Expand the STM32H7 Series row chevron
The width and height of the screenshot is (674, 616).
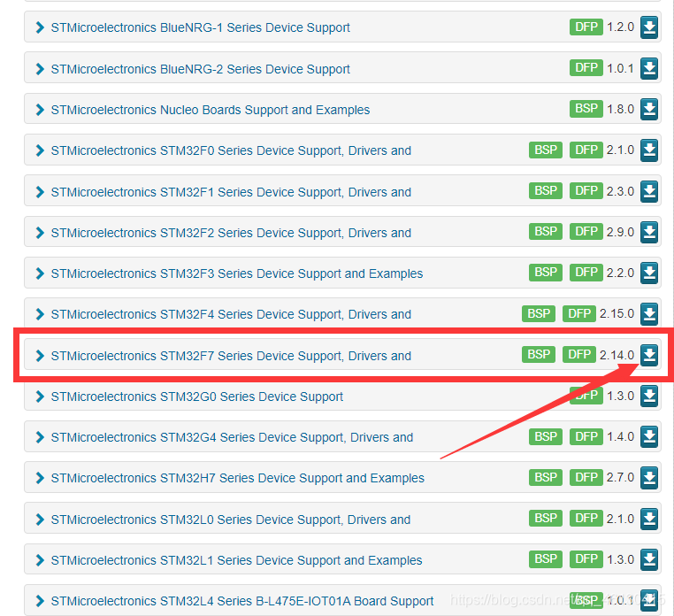pyautogui.click(x=40, y=478)
